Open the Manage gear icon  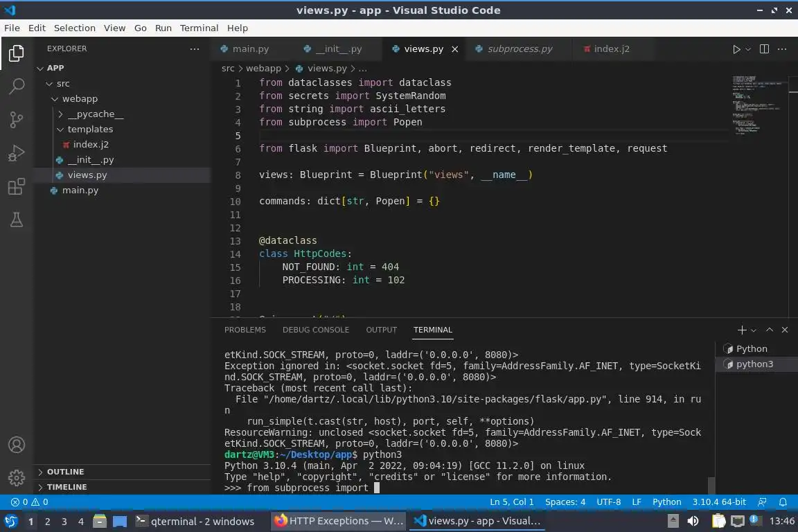click(17, 477)
